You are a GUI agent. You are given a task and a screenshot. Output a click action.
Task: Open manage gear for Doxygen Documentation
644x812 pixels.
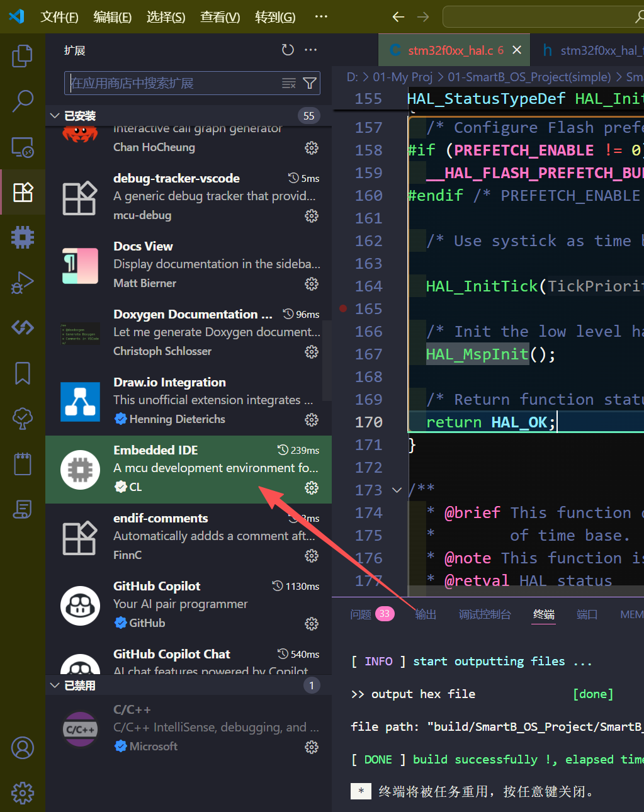click(312, 352)
